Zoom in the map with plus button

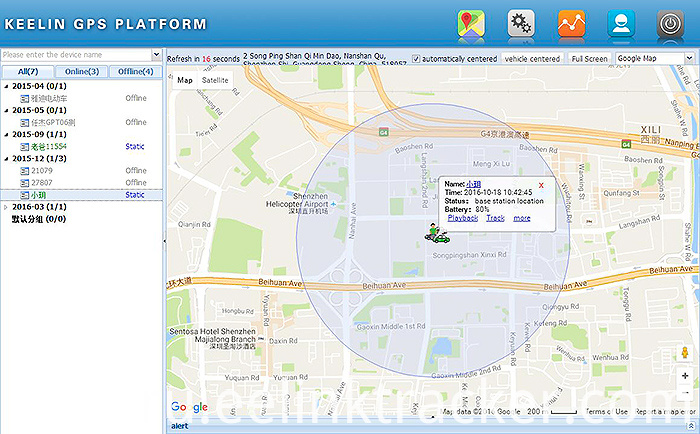(x=685, y=376)
